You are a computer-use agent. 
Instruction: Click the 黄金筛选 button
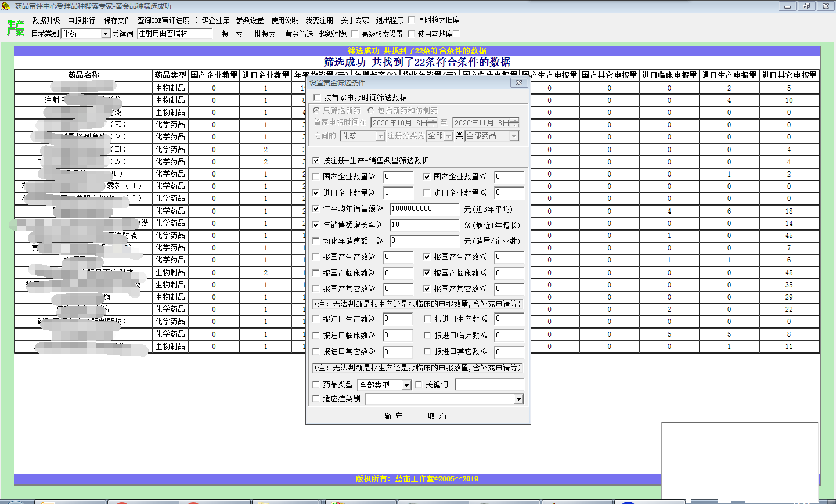coord(299,34)
